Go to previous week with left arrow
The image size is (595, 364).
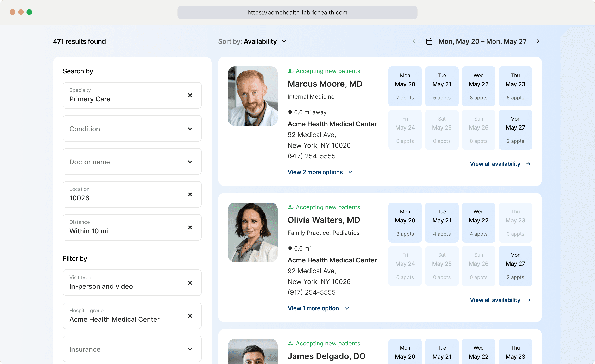[x=414, y=41]
